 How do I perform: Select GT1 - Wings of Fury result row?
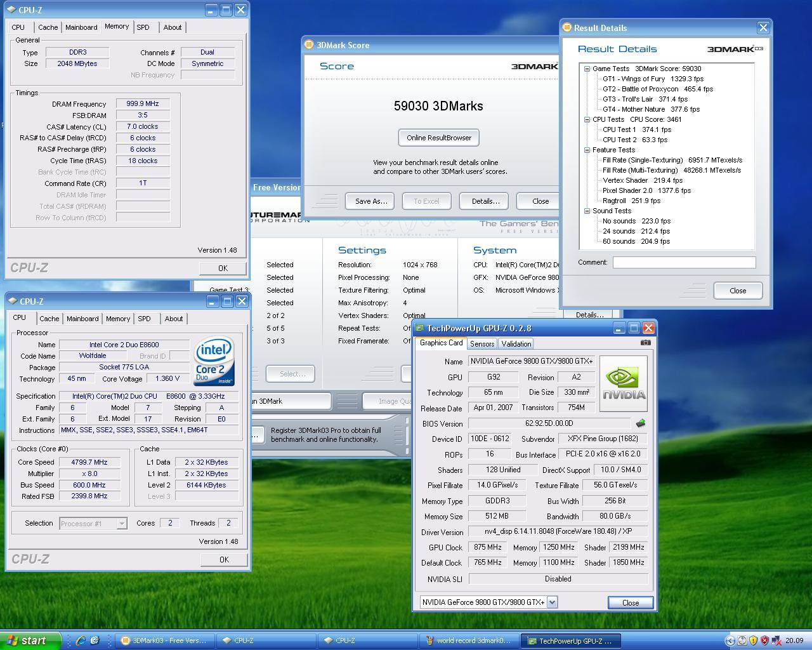tap(653, 79)
